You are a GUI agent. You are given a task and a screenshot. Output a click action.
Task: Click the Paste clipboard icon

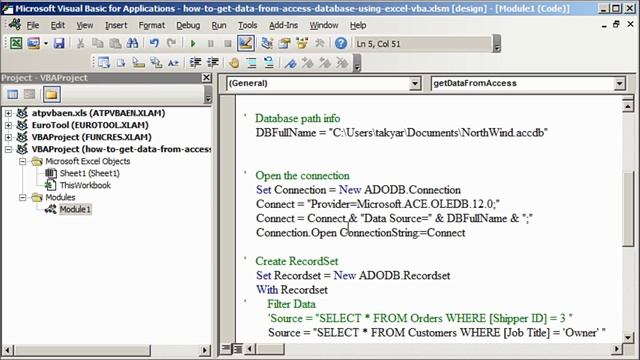[115, 43]
